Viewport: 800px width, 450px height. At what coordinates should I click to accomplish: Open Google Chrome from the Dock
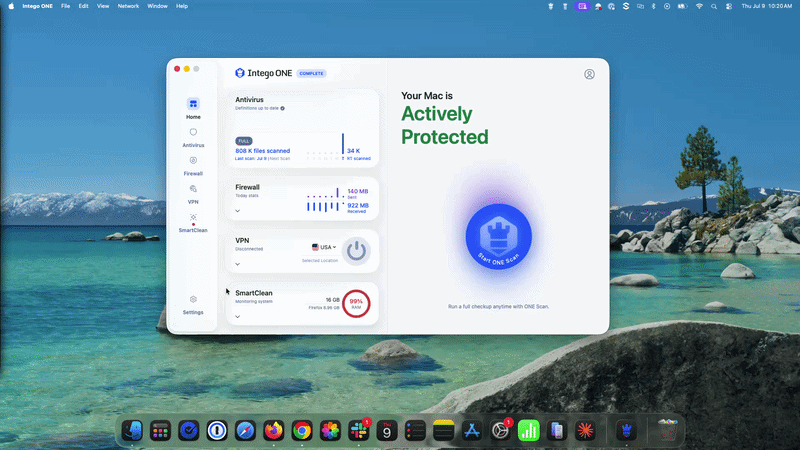pos(302,431)
